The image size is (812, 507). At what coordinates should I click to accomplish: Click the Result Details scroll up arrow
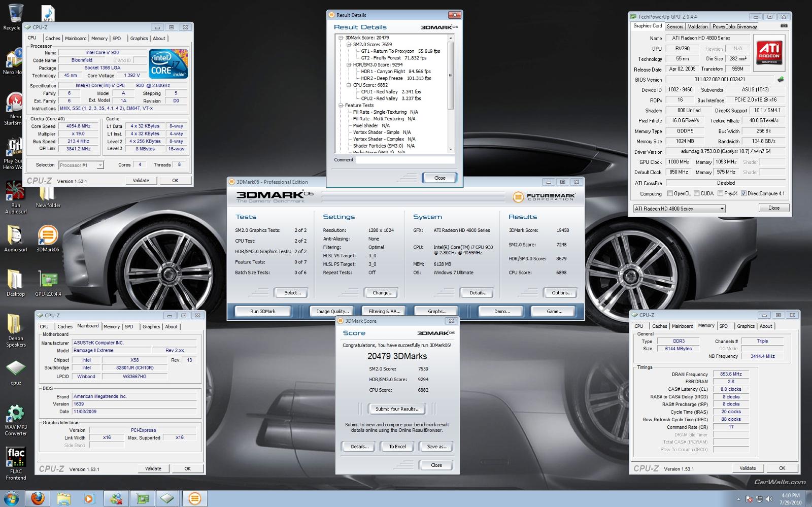tap(451, 38)
